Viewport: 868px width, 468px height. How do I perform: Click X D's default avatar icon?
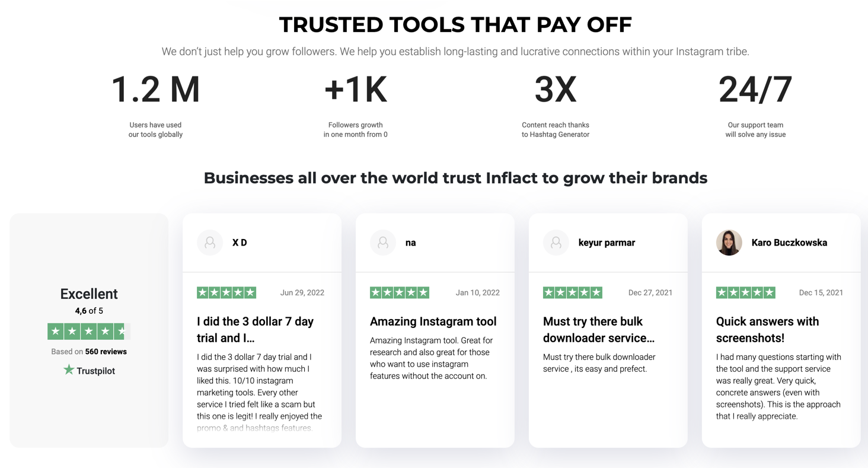210,243
